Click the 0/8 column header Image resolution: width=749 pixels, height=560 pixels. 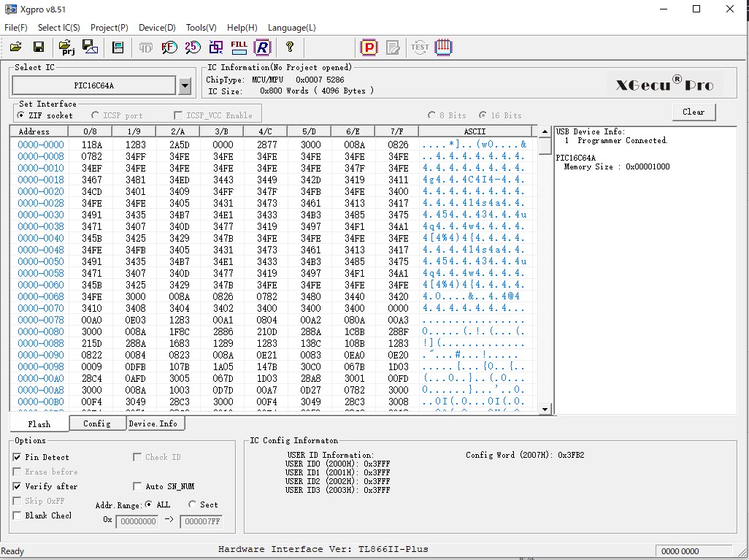tap(91, 131)
